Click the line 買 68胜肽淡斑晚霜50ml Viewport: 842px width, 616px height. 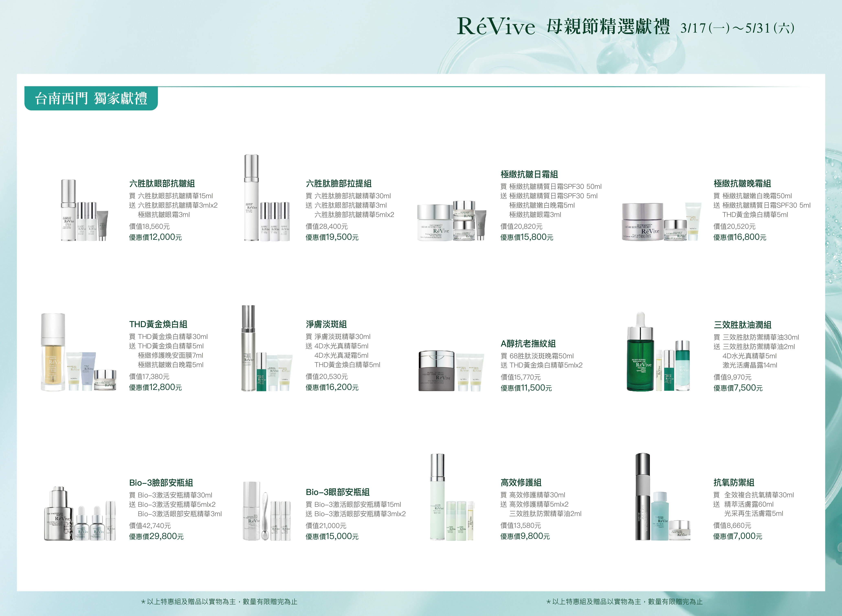coord(537,356)
